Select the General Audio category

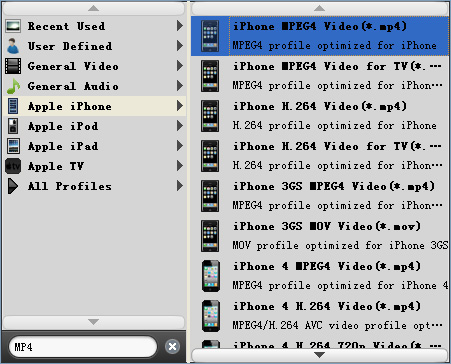click(x=94, y=86)
